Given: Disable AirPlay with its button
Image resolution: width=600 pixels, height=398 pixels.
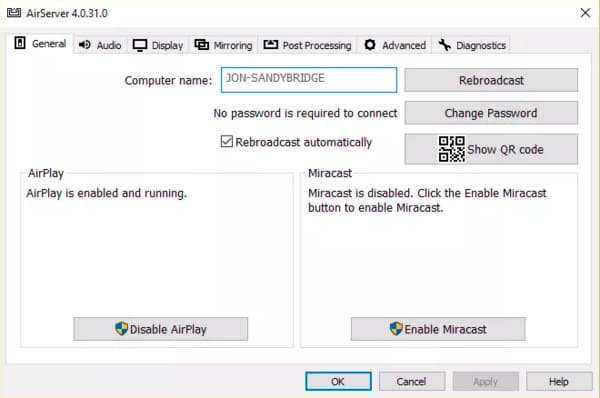Looking at the screenshot, I should 161,329.
